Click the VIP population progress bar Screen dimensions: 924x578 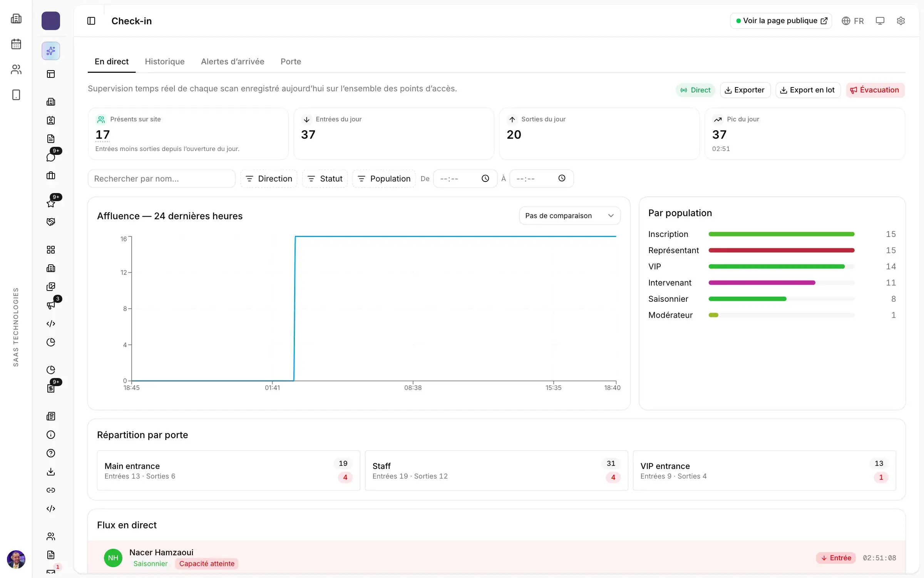tap(781, 266)
